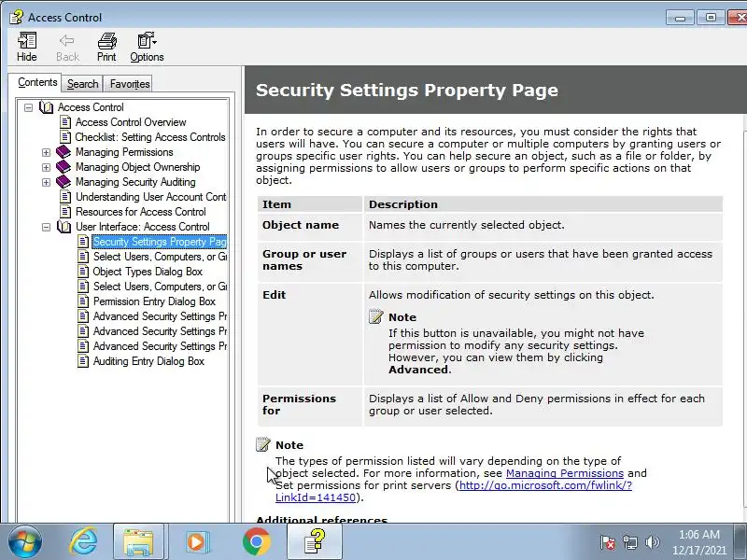Viewport: 747px width, 560px height.
Task: Select the Managing Object Ownership label
Action: click(x=137, y=167)
